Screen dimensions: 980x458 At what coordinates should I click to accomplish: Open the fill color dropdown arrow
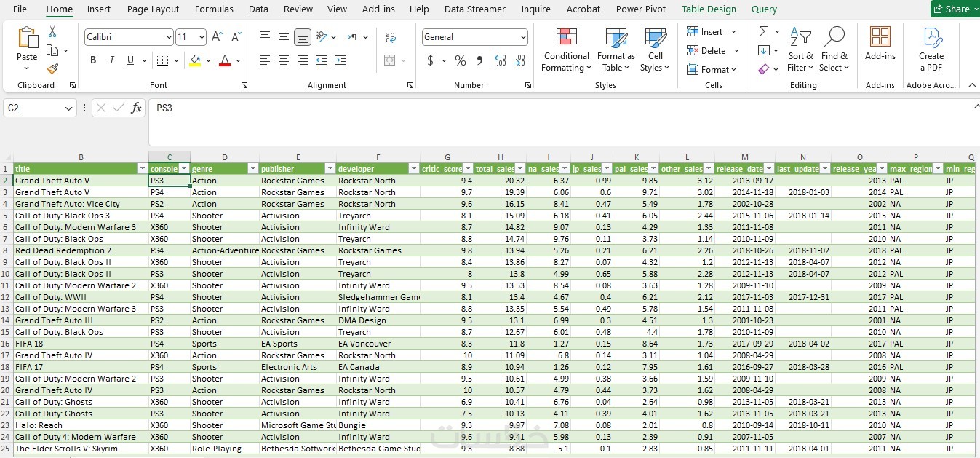tap(208, 60)
